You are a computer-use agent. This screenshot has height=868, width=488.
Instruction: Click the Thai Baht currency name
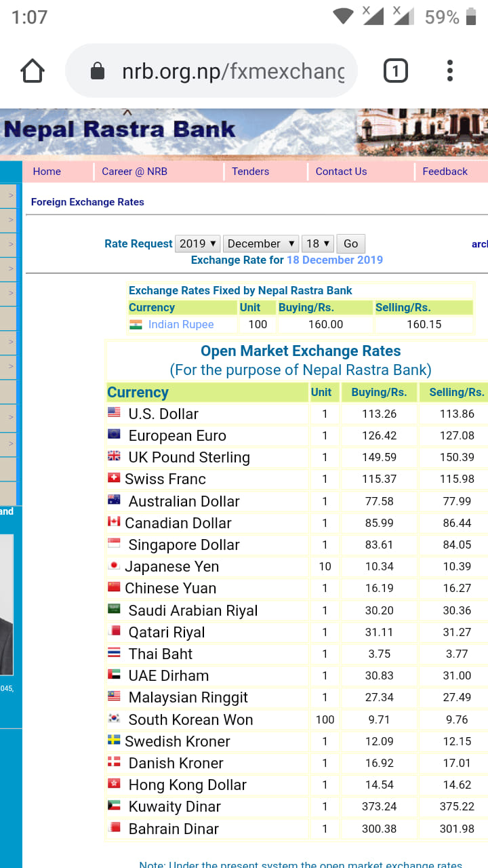click(x=161, y=654)
